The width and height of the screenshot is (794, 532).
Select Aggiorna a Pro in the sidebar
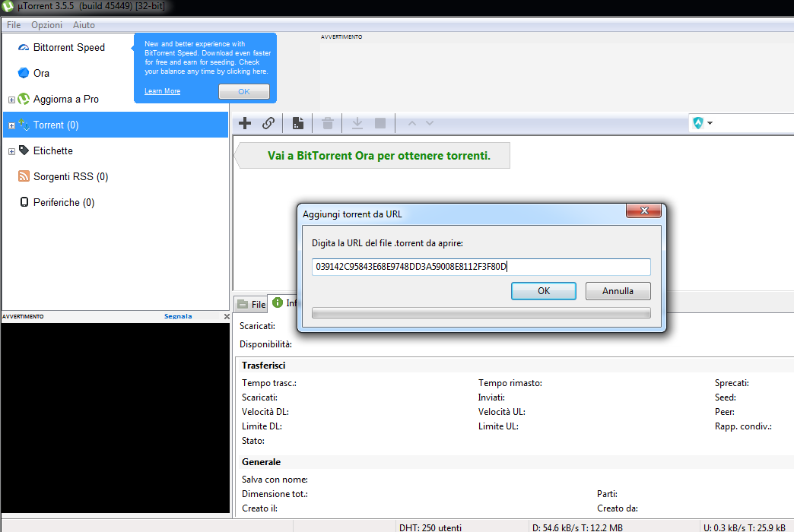pos(66,100)
